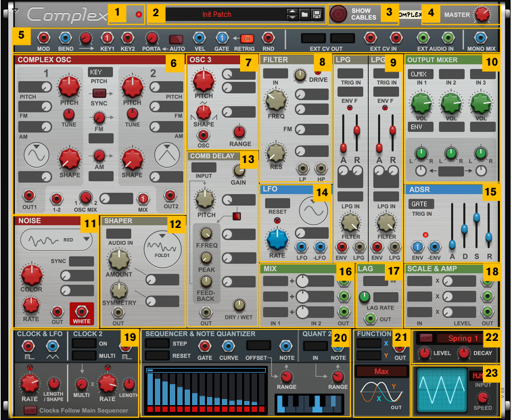Toggle the oscillator SYNC ON button
Viewport: 512px width, 420px height.
pos(99,93)
